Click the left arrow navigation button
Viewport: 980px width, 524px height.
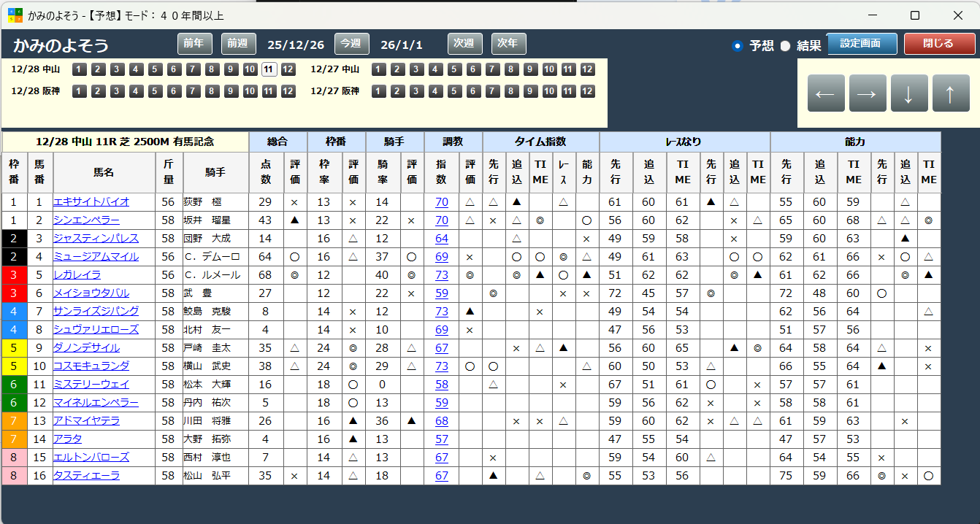pyautogui.click(x=825, y=93)
